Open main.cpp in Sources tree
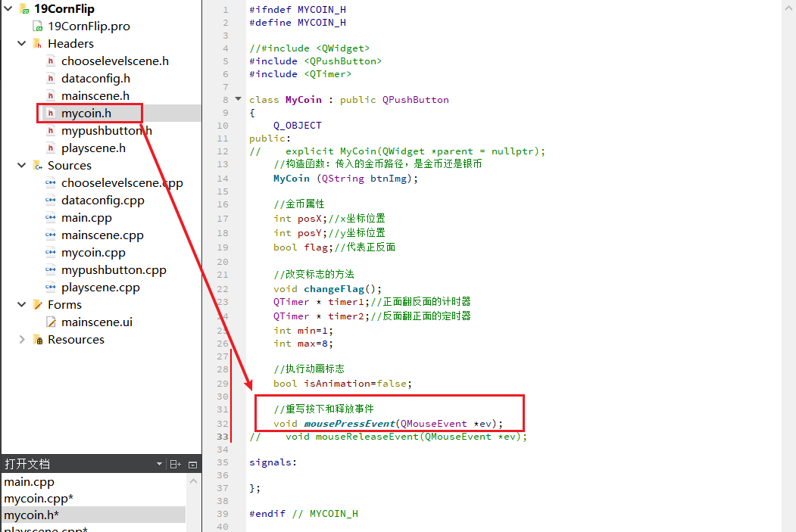 (x=86, y=218)
